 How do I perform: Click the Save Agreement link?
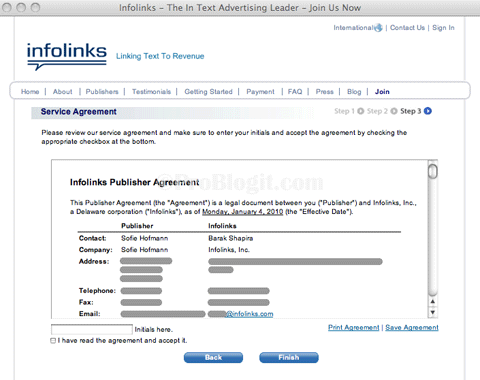[x=412, y=328]
